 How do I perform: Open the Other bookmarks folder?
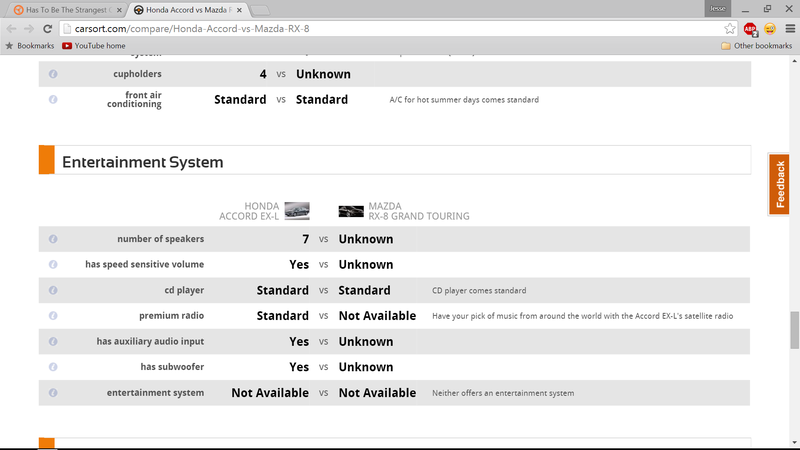[x=757, y=46]
